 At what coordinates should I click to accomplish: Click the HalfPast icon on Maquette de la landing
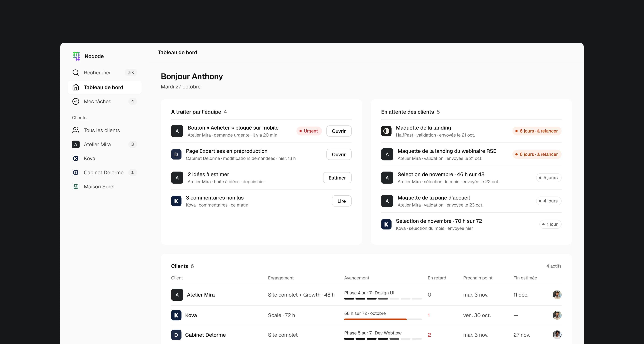[386, 131]
